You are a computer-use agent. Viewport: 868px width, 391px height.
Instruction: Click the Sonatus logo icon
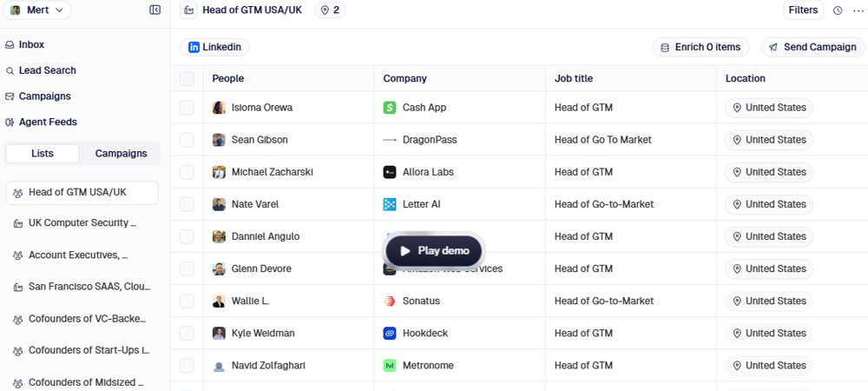pyautogui.click(x=390, y=301)
